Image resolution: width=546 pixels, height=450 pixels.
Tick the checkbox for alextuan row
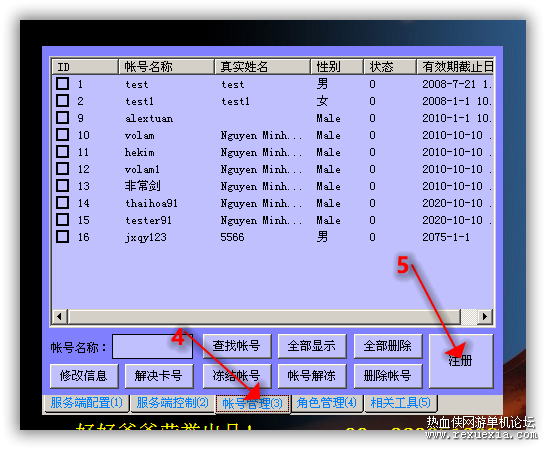coord(63,118)
